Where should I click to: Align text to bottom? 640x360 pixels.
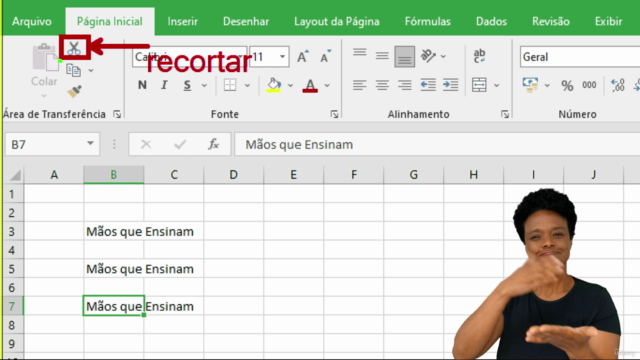pyautogui.click(x=404, y=56)
